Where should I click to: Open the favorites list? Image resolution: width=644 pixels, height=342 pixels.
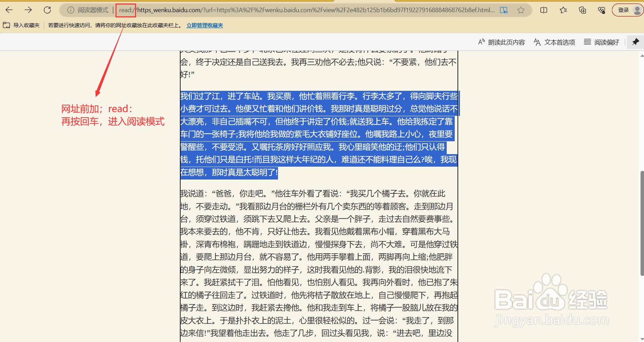click(x=563, y=10)
